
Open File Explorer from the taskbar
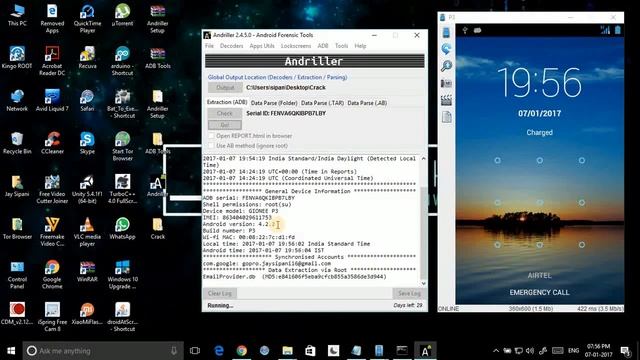287,351
